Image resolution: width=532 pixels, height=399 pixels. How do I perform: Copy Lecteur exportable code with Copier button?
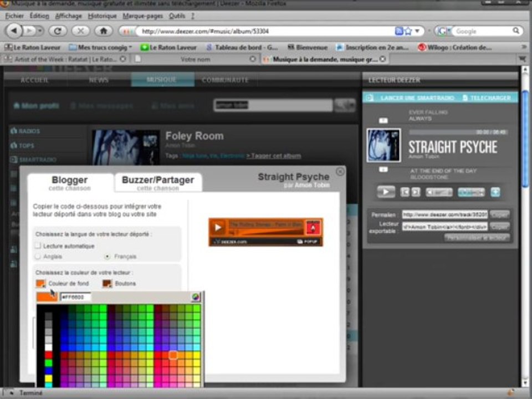point(499,226)
